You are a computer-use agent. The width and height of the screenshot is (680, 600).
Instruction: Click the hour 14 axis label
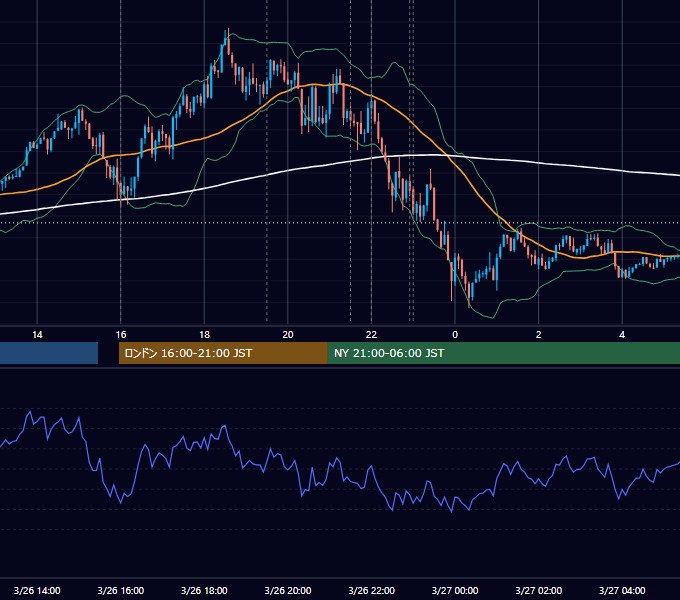(37, 335)
